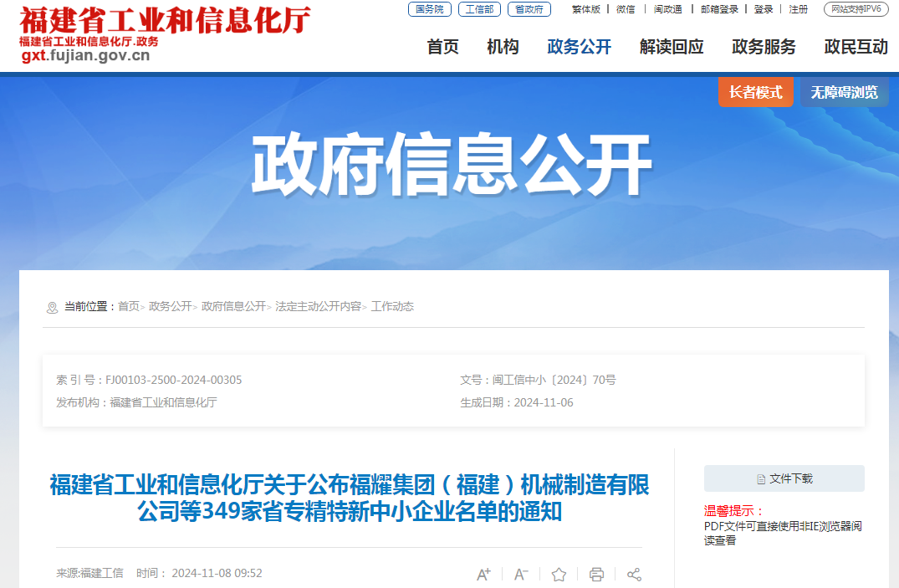Viewport: 899px width, 588px height.
Task: Go to 政务服务 navigation item
Action: pyautogui.click(x=764, y=47)
